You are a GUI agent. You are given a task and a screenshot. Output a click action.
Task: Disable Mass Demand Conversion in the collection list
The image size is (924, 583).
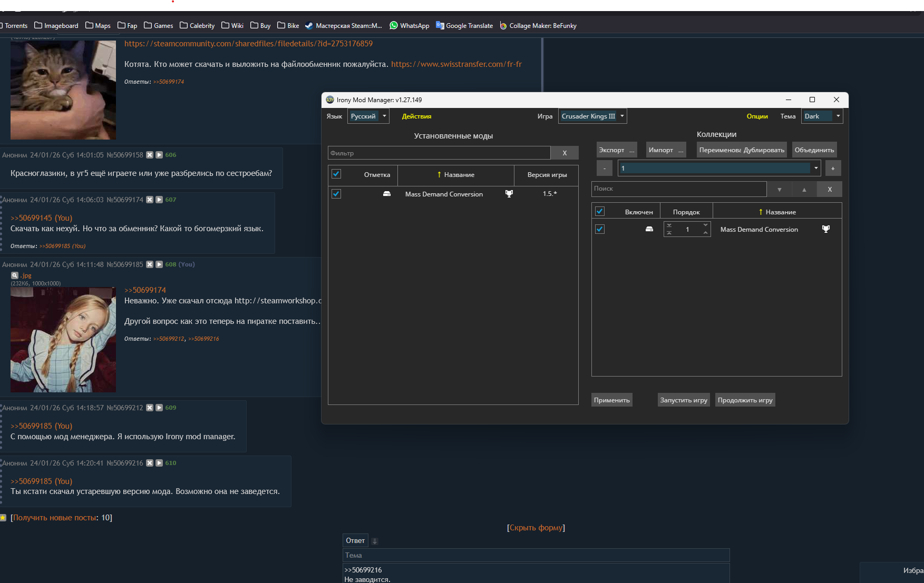coord(600,229)
